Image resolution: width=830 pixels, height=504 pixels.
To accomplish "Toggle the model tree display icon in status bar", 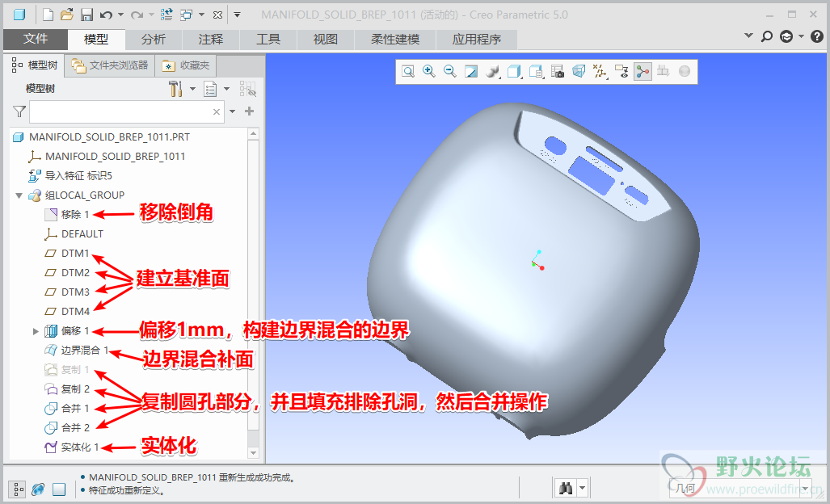I will pyautogui.click(x=19, y=489).
